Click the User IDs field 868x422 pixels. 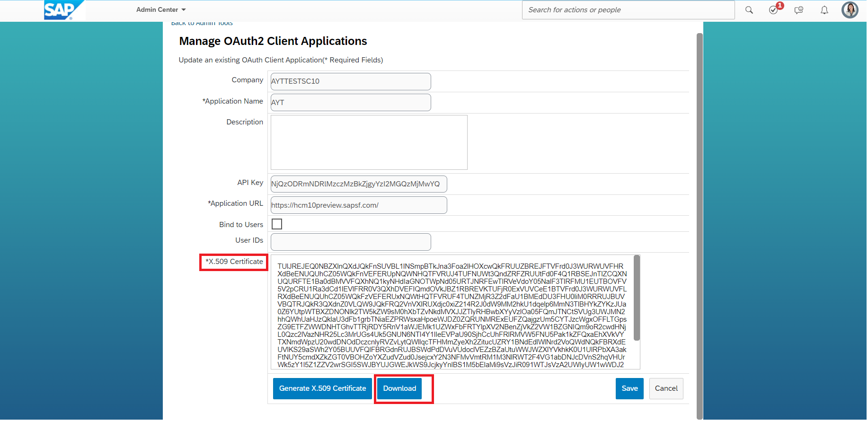[351, 242]
